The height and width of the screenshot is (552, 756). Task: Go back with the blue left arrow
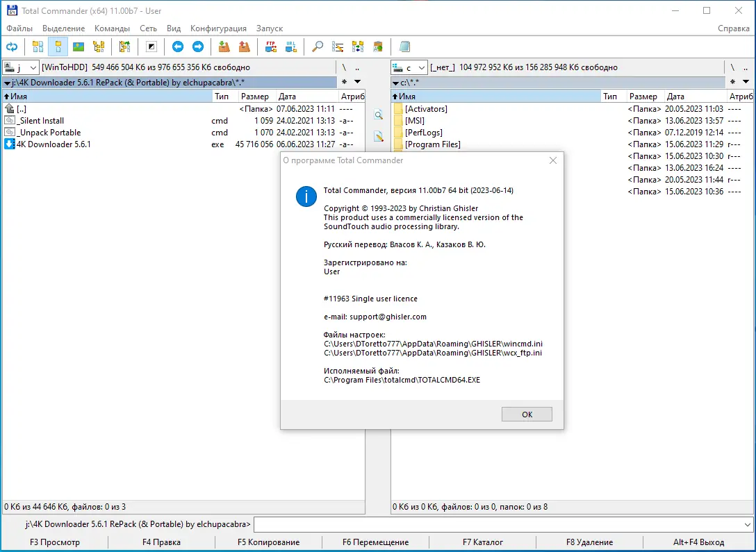178,47
